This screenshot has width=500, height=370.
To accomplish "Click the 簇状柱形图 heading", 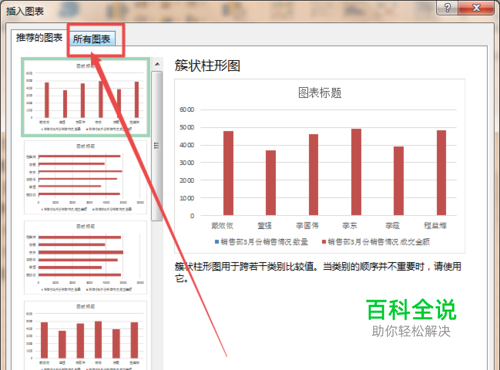I will pyautogui.click(x=207, y=66).
